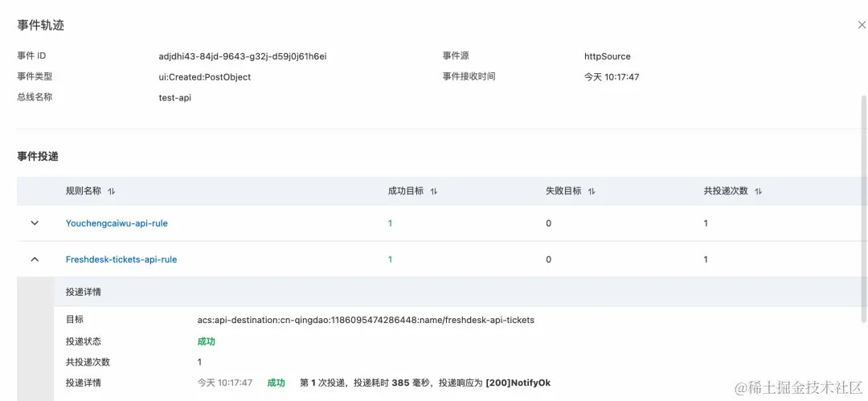This screenshot has height=401, width=868.
Task: Click failed target 0 in Youchengcaiwu-api-rule row
Action: point(549,223)
